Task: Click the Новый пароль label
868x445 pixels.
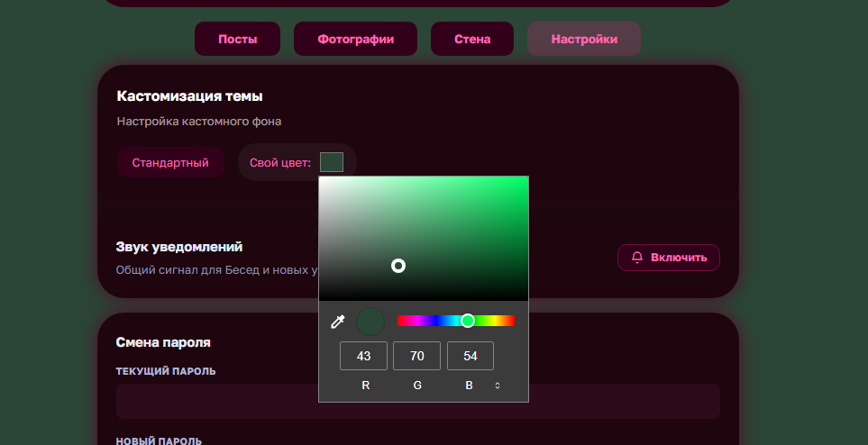Action: [x=159, y=441]
